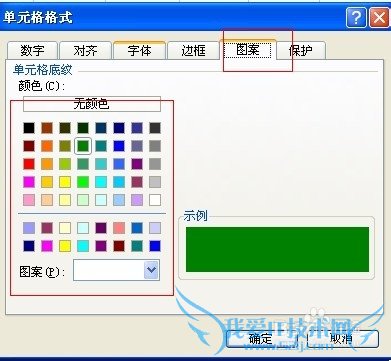This screenshot has height=361, width=391.
Task: Select the tan peach swatch
Action: 47,200
